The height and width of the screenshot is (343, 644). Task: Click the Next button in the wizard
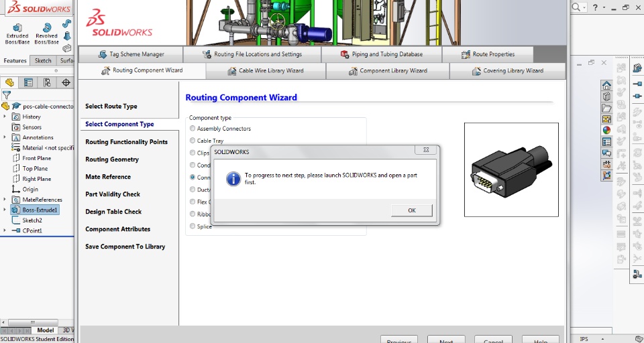pos(446,339)
